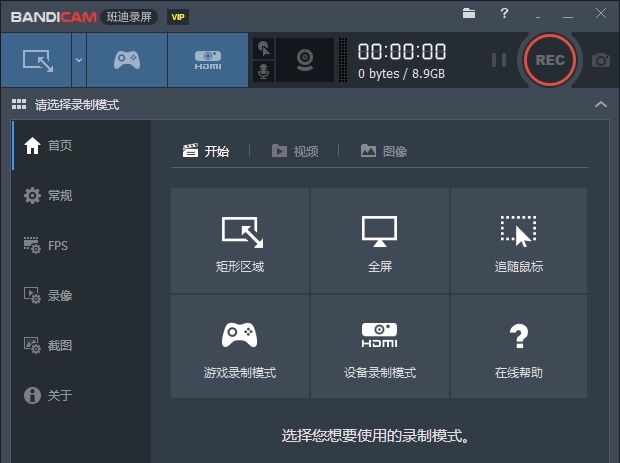Switch to game recording mode in toolbar
Viewport: 620px width, 463px height.
[127, 60]
